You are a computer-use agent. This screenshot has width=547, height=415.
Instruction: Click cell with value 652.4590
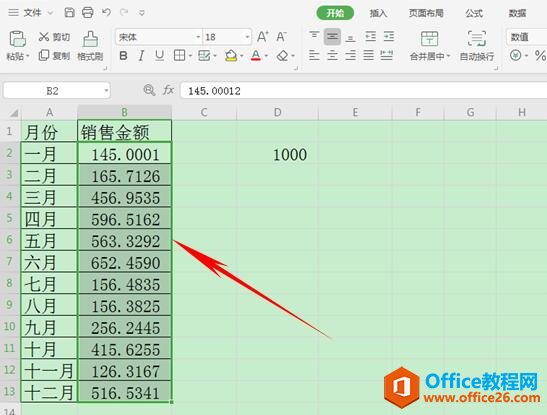(124, 262)
